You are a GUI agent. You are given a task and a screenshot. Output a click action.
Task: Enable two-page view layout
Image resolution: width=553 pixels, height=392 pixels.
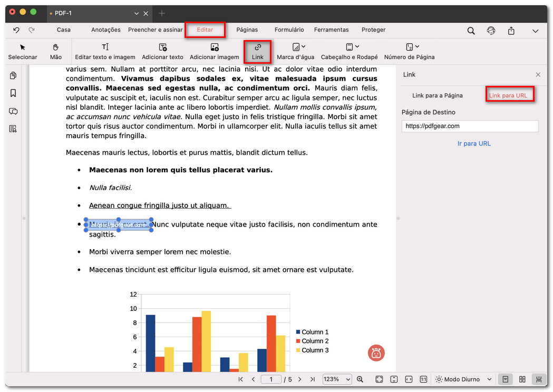tap(522, 379)
